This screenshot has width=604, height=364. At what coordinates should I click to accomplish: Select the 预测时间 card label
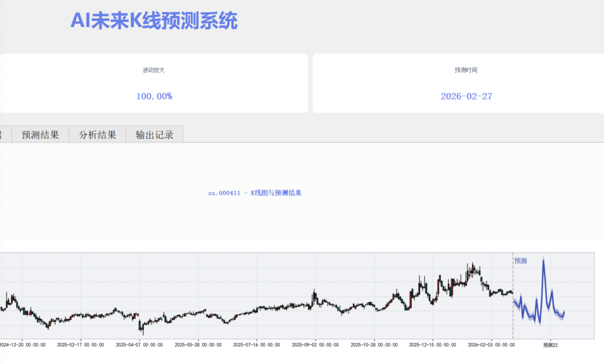466,70
